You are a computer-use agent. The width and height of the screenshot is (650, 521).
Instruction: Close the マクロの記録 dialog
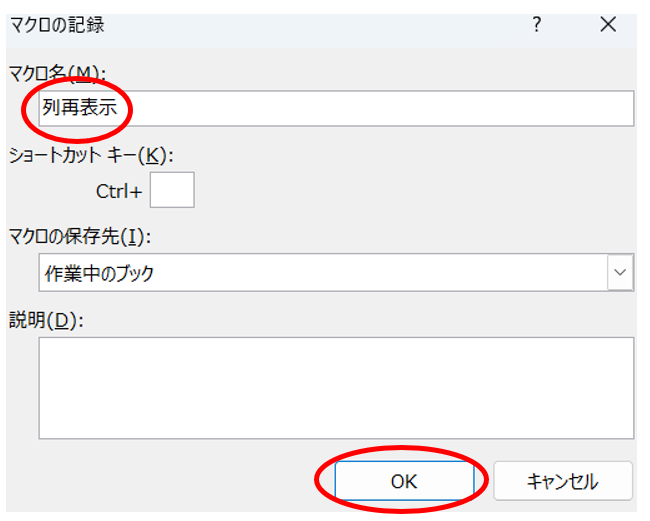(608, 26)
